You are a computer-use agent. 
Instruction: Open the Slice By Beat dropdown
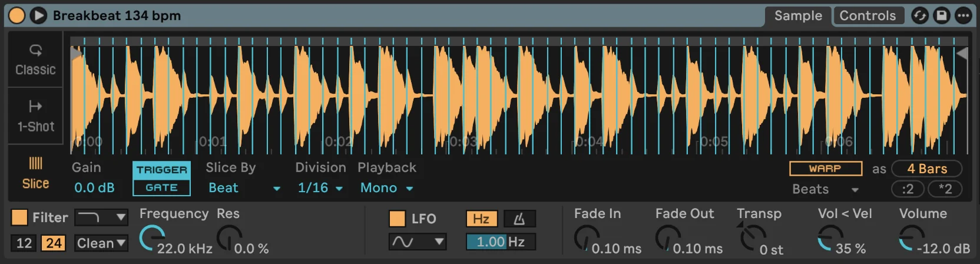point(244,188)
